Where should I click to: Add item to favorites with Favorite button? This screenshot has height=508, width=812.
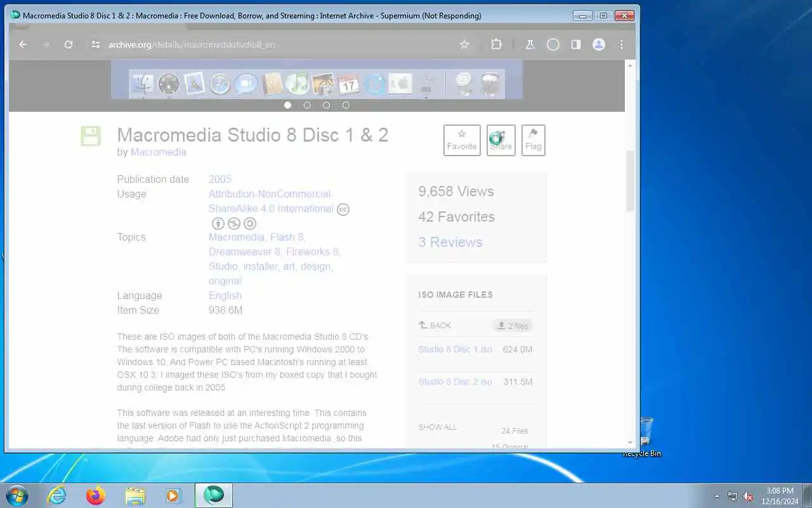click(x=462, y=140)
